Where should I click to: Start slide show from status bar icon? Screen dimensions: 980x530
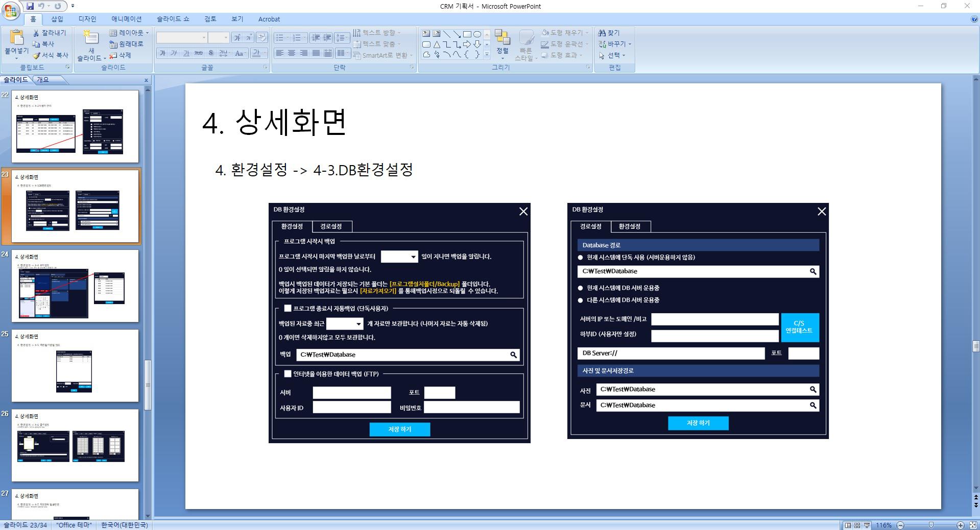point(866,525)
